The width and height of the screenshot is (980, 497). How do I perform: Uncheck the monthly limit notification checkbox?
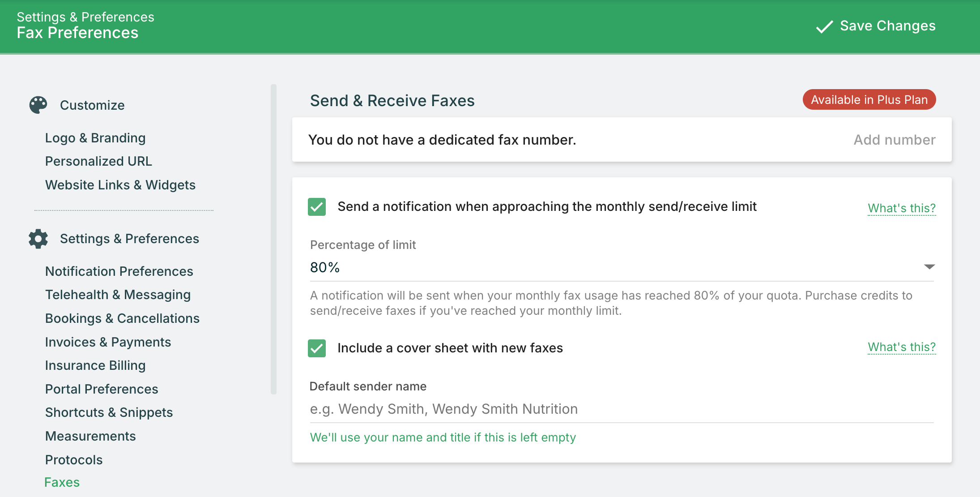click(x=317, y=207)
